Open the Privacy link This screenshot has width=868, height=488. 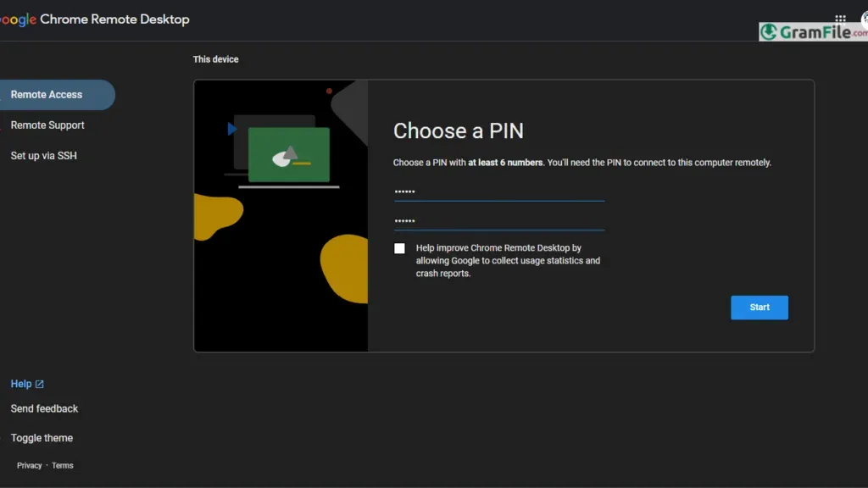30,465
